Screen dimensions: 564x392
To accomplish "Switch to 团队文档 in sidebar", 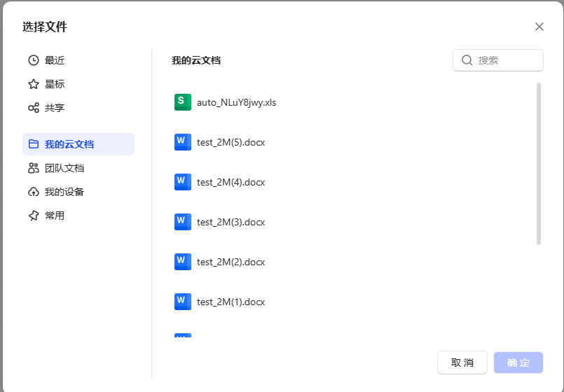I will [x=64, y=168].
